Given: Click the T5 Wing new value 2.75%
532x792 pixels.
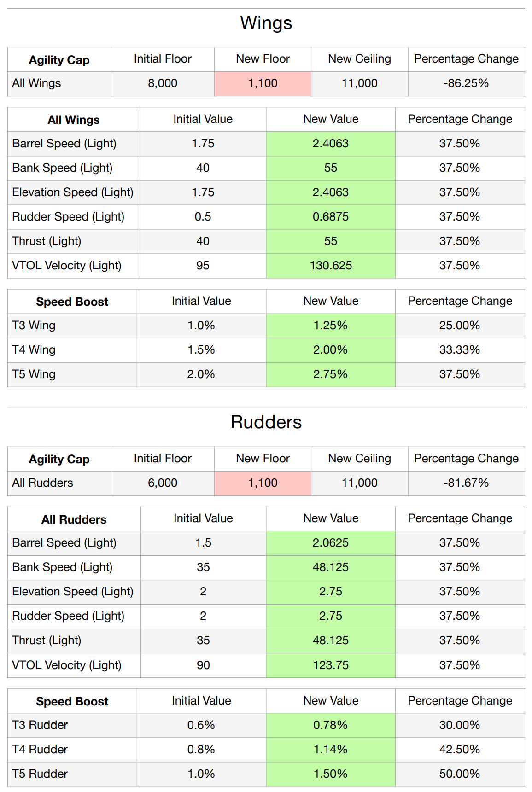Looking at the screenshot, I should (330, 374).
